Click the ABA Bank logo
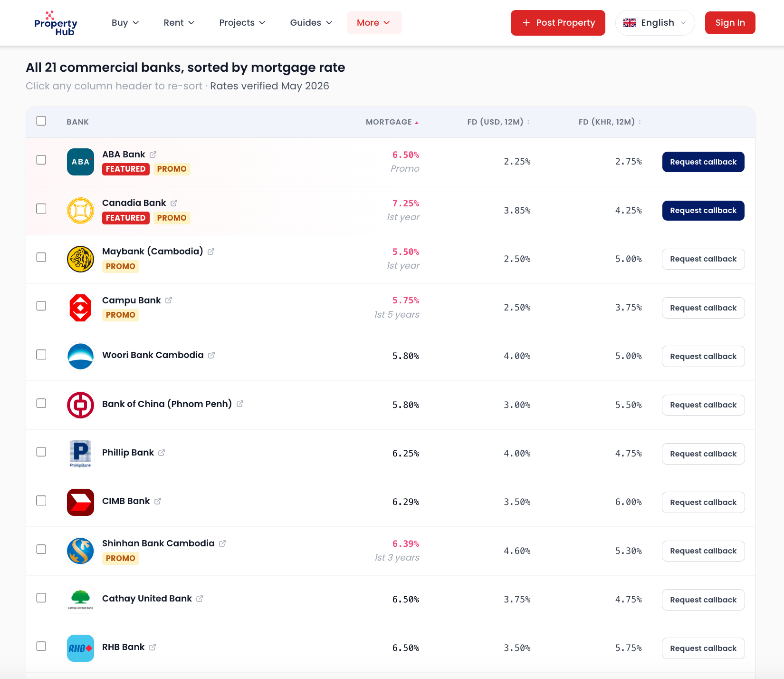Image resolution: width=784 pixels, height=679 pixels. [x=80, y=162]
